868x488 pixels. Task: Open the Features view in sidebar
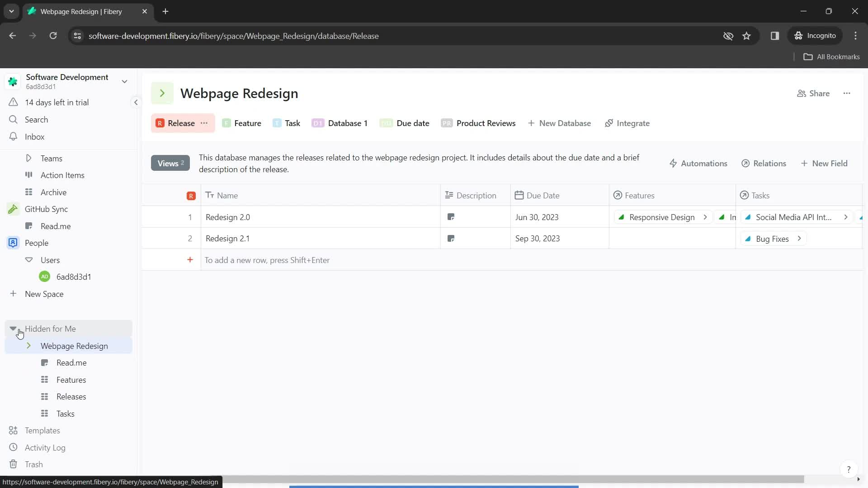(x=71, y=380)
